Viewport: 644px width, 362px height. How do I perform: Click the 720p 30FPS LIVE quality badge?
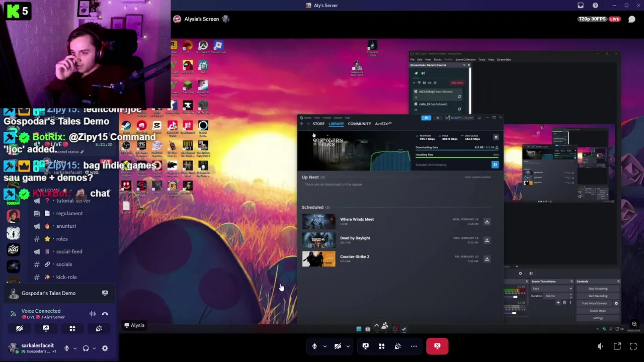(599, 19)
